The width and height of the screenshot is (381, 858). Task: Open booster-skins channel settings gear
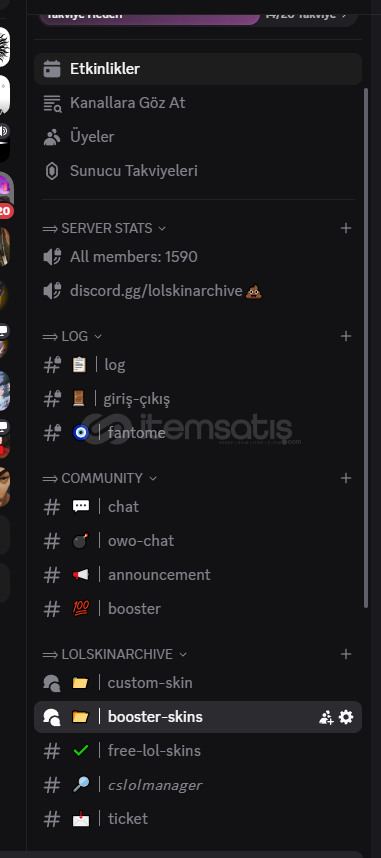[346, 717]
